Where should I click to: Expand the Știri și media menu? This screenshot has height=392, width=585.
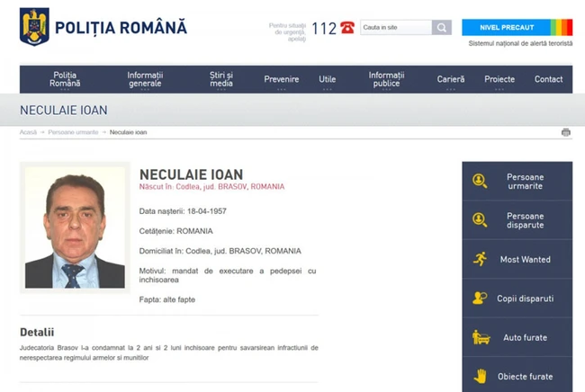[220, 79]
